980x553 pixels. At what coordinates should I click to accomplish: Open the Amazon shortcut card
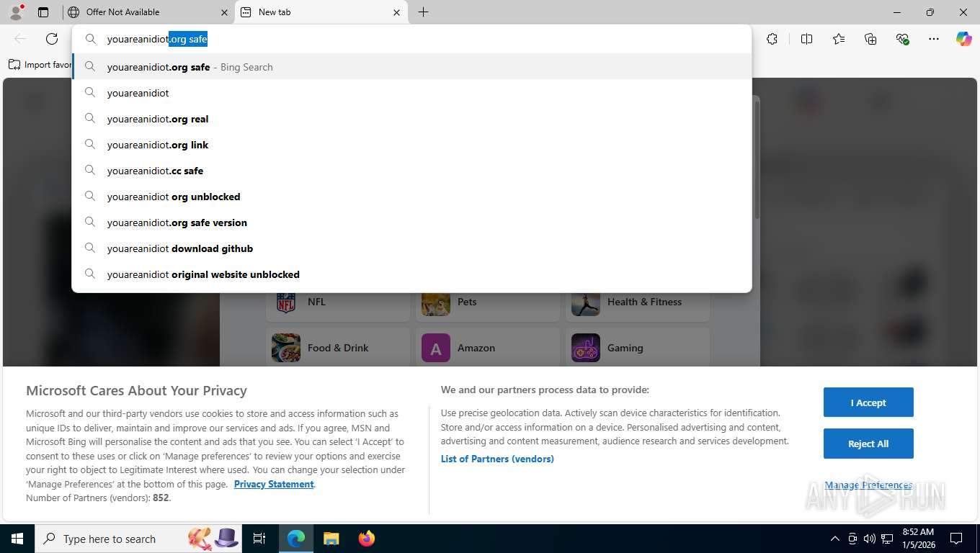(488, 347)
